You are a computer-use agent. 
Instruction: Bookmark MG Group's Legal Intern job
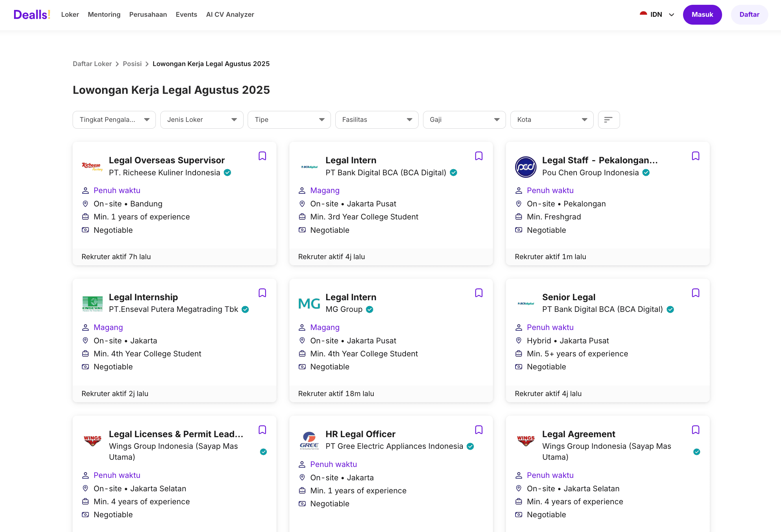tap(479, 293)
